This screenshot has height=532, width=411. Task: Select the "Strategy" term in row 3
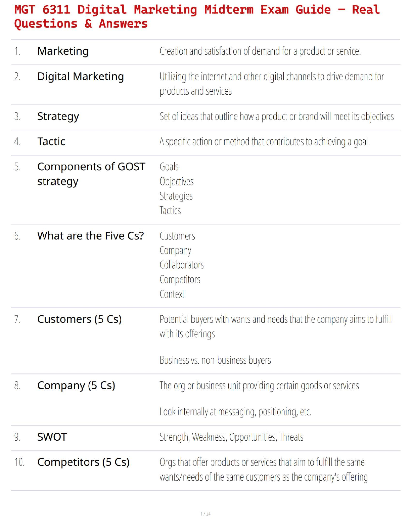pos(58,117)
